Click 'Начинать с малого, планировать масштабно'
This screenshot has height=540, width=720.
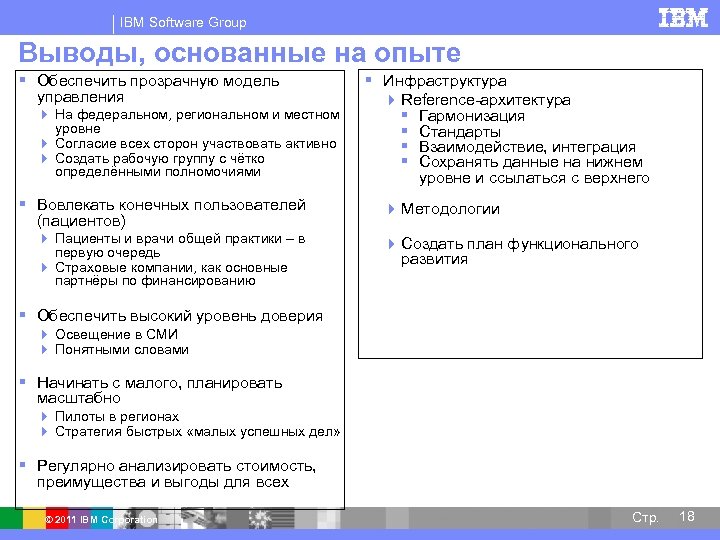[160, 390]
